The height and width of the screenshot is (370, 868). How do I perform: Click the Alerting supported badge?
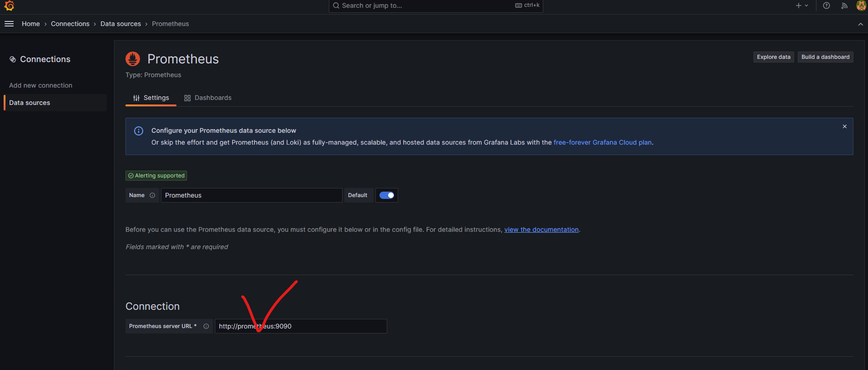(x=156, y=176)
